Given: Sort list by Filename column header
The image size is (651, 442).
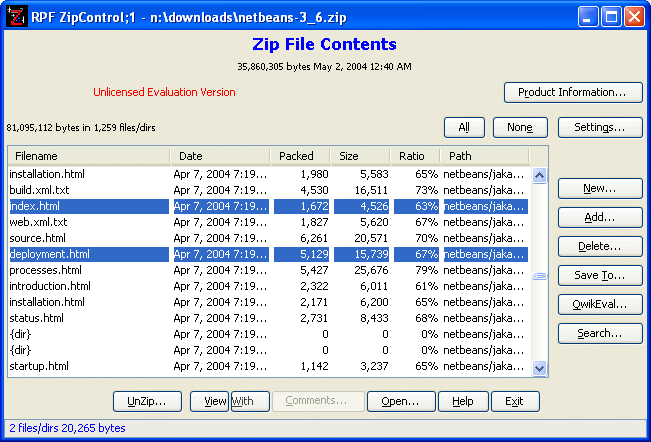Looking at the screenshot, I should [x=89, y=156].
